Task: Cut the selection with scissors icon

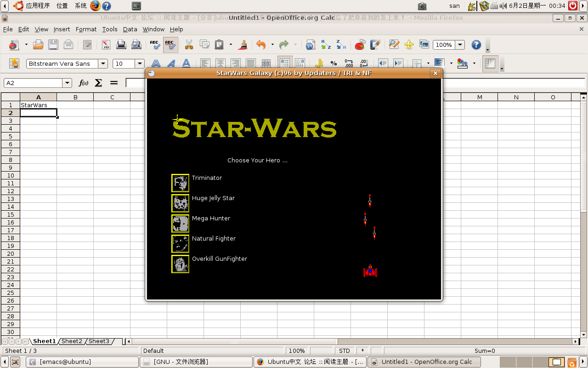Action: [189, 45]
